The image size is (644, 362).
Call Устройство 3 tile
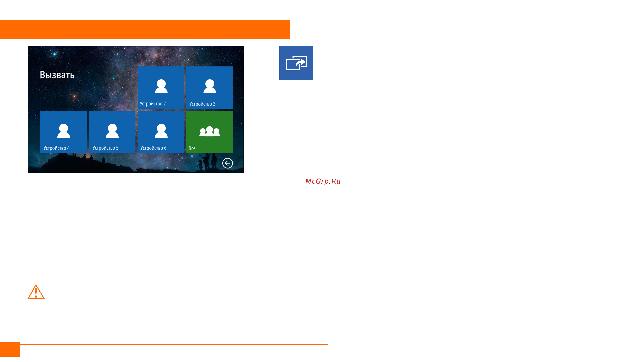(210, 87)
